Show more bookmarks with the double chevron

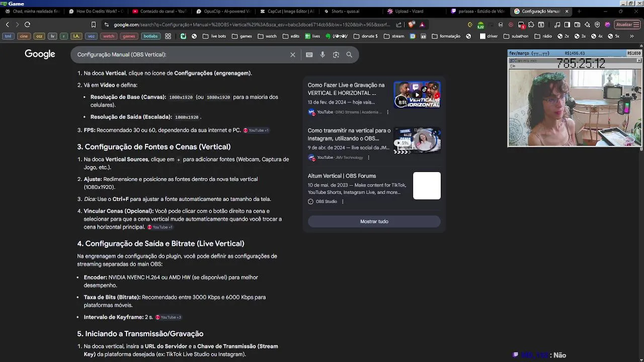632,36
